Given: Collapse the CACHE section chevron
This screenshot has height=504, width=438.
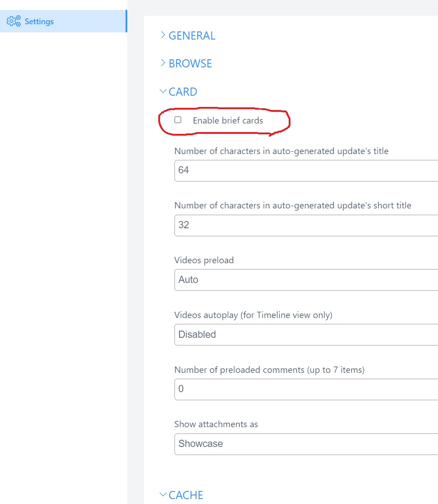Looking at the screenshot, I should coord(163,495).
